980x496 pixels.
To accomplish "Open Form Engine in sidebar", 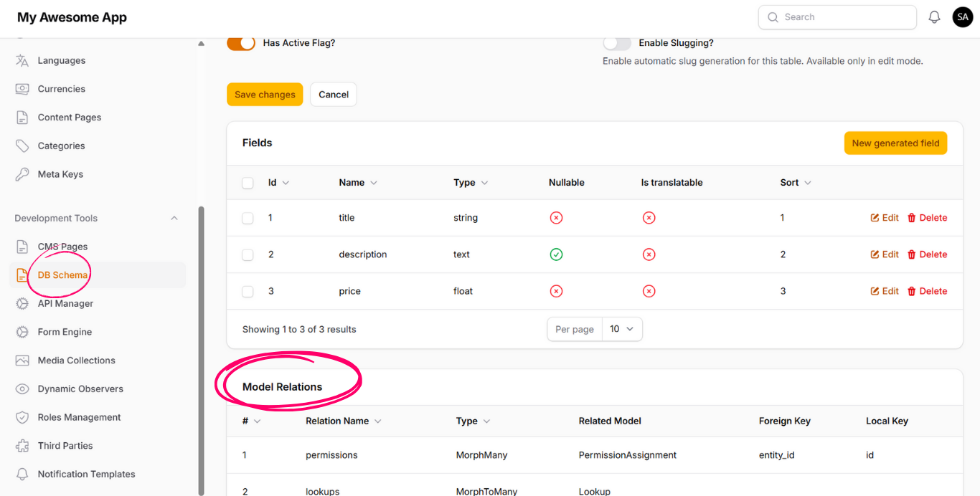I will (x=65, y=332).
